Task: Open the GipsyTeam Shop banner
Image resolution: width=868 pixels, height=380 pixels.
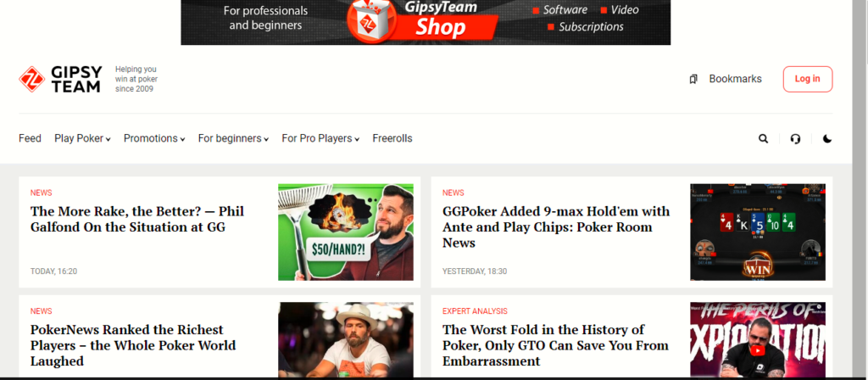Action: tap(426, 22)
